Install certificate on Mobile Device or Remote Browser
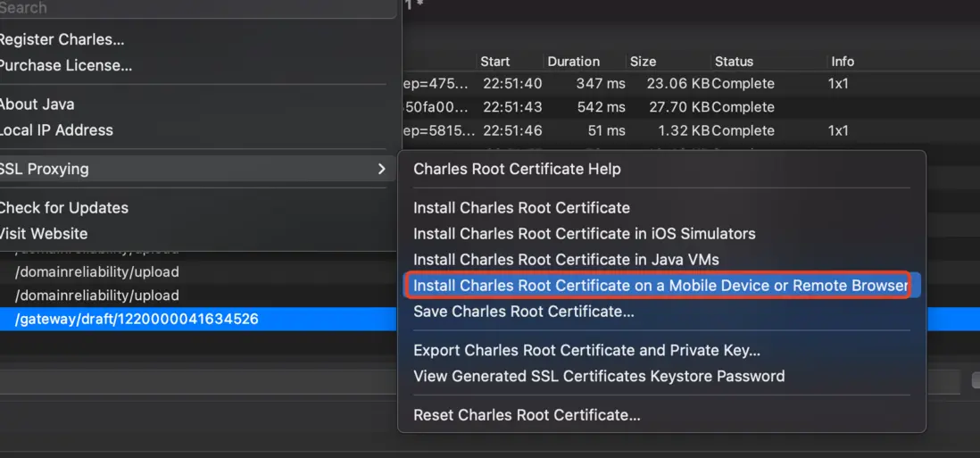The height and width of the screenshot is (458, 980). (x=659, y=286)
